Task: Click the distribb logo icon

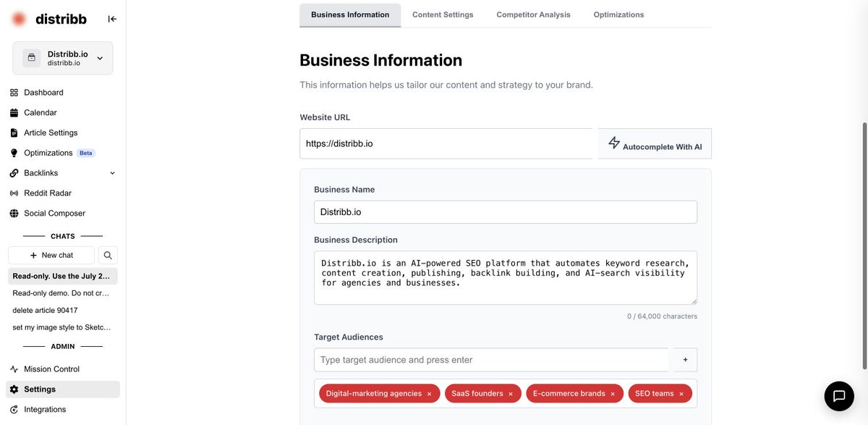Action: point(19,19)
